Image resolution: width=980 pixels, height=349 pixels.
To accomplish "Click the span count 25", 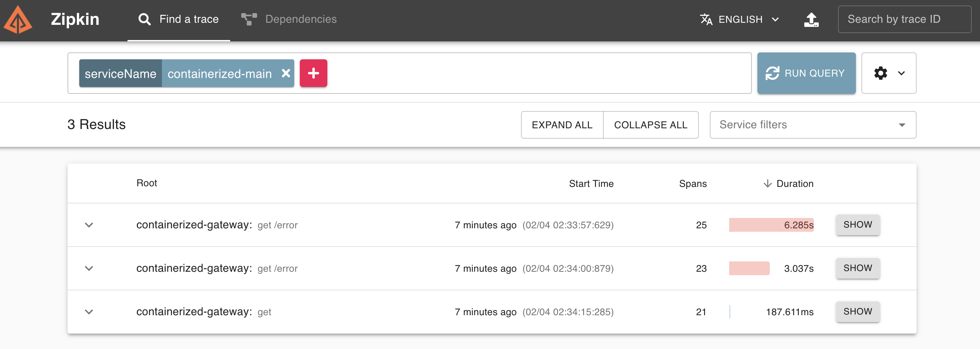I will coord(701,225).
